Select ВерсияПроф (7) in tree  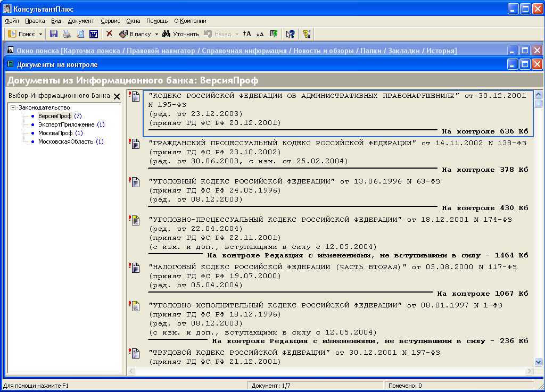(x=60, y=116)
